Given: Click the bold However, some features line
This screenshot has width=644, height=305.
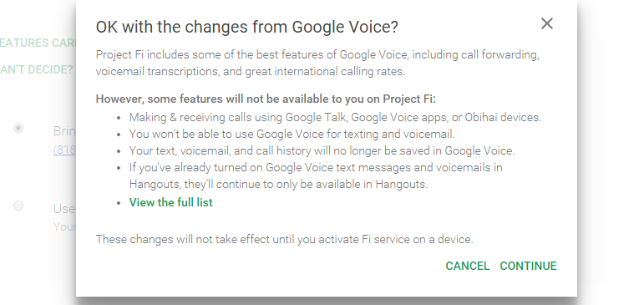Looking at the screenshot, I should (266, 99).
